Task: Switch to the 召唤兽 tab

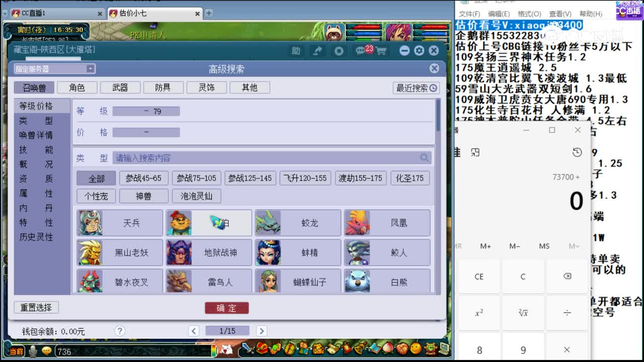Action: (x=34, y=87)
